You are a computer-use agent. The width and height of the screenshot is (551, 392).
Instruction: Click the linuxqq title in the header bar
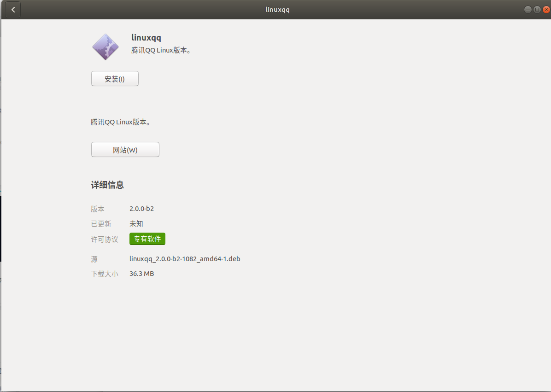pos(277,10)
